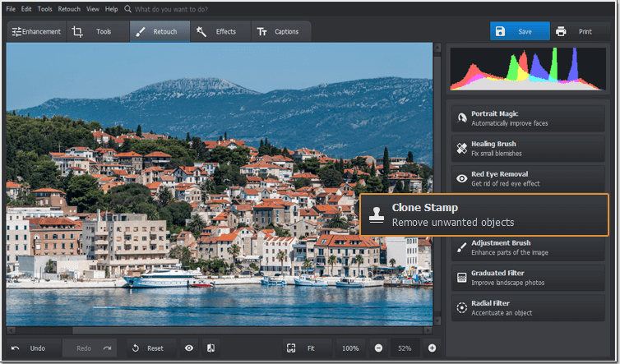Click the vertical scrollbar beside the photo

pos(437,184)
